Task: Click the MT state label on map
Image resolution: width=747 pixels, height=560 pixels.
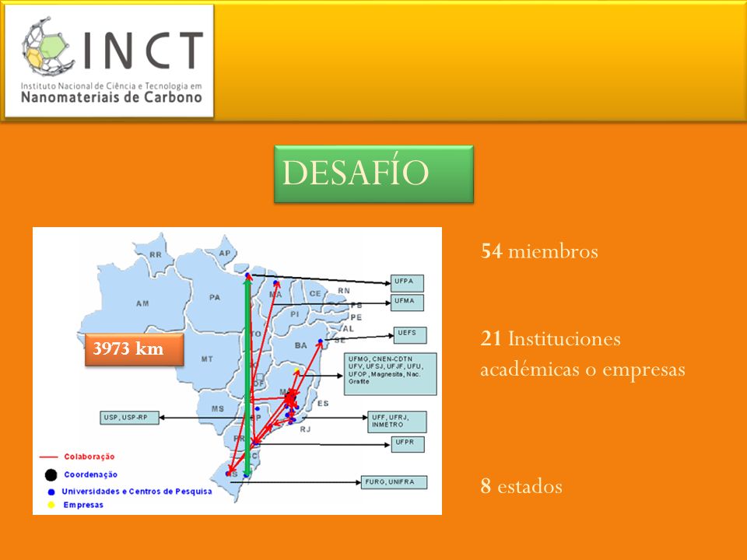Action: pos(207,359)
